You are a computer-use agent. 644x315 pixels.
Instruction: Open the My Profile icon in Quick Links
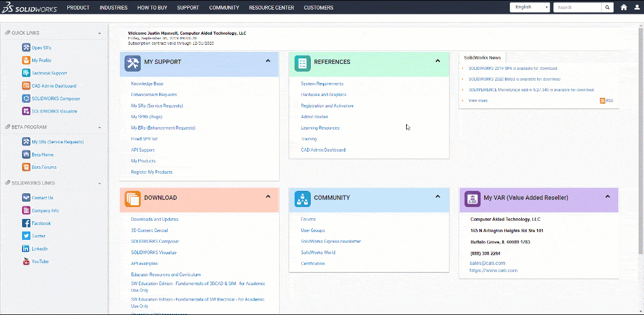[26, 60]
